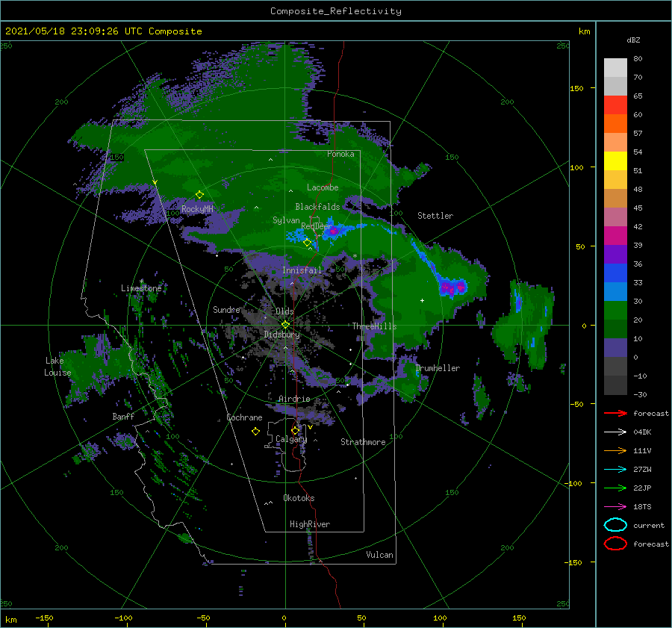Click the ThreeHills town label
Image resolution: width=672 pixels, height=628 pixels.
pos(374,326)
